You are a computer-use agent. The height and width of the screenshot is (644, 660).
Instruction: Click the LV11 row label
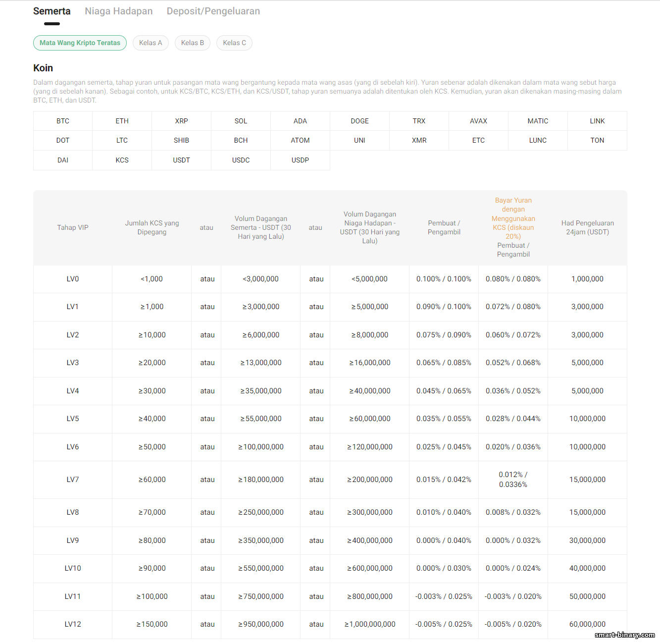[x=73, y=597]
